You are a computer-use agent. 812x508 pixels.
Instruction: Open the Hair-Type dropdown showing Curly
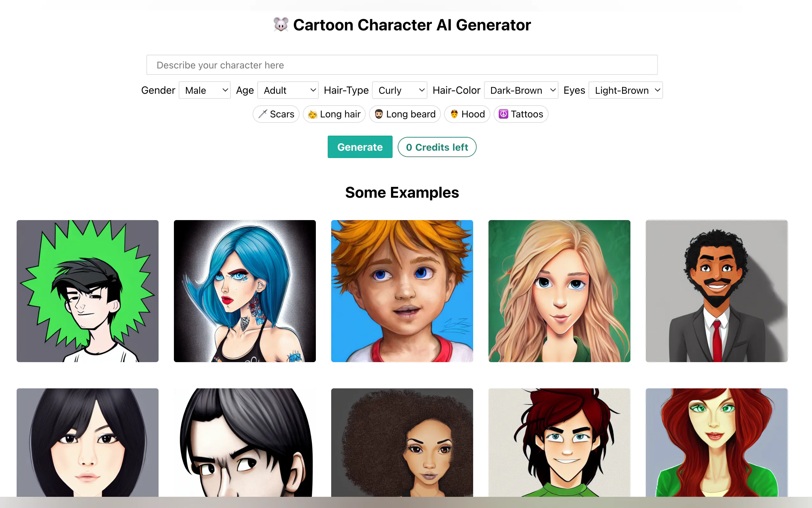(400, 90)
